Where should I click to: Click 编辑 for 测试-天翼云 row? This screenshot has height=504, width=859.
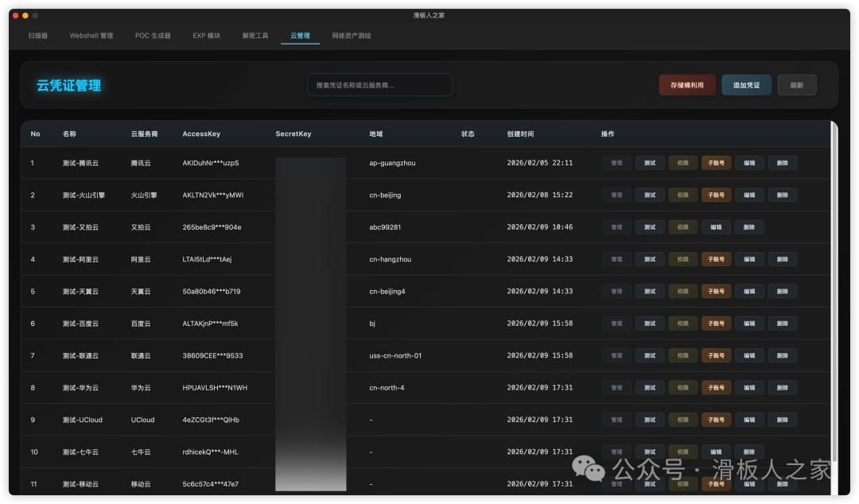pyautogui.click(x=749, y=292)
